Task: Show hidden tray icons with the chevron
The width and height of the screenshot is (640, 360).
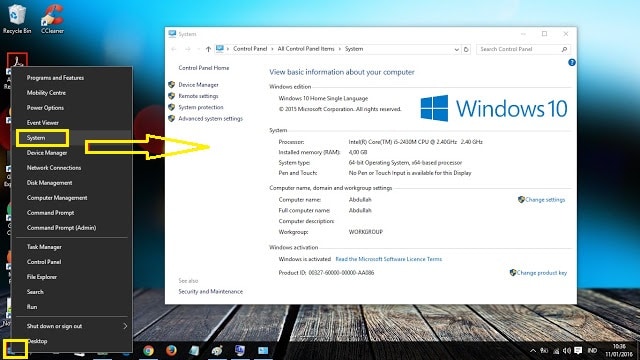Action: coord(533,351)
